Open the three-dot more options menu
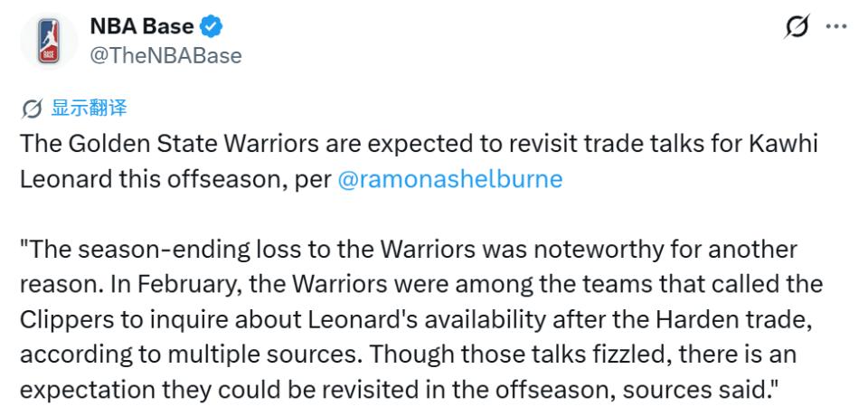The image size is (868, 416). [x=834, y=28]
